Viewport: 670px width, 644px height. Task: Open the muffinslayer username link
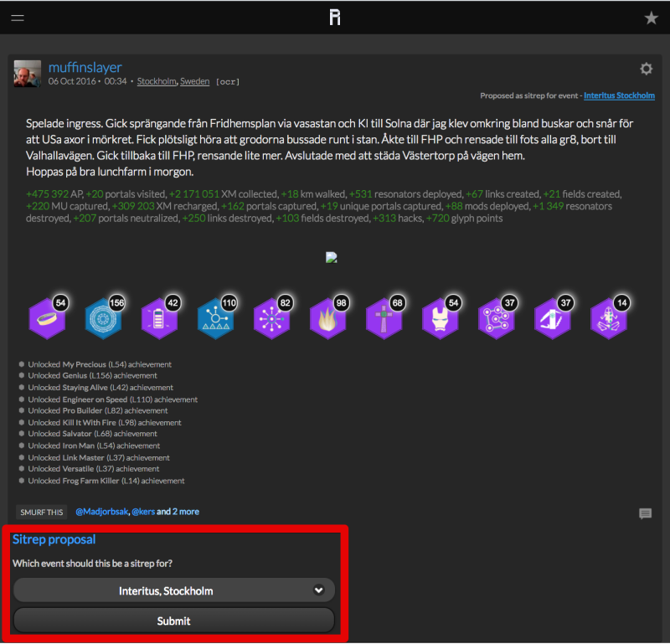(85, 67)
